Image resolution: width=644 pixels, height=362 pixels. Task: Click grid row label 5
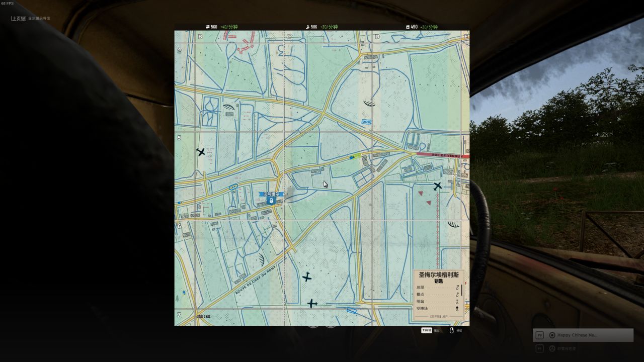tap(179, 138)
